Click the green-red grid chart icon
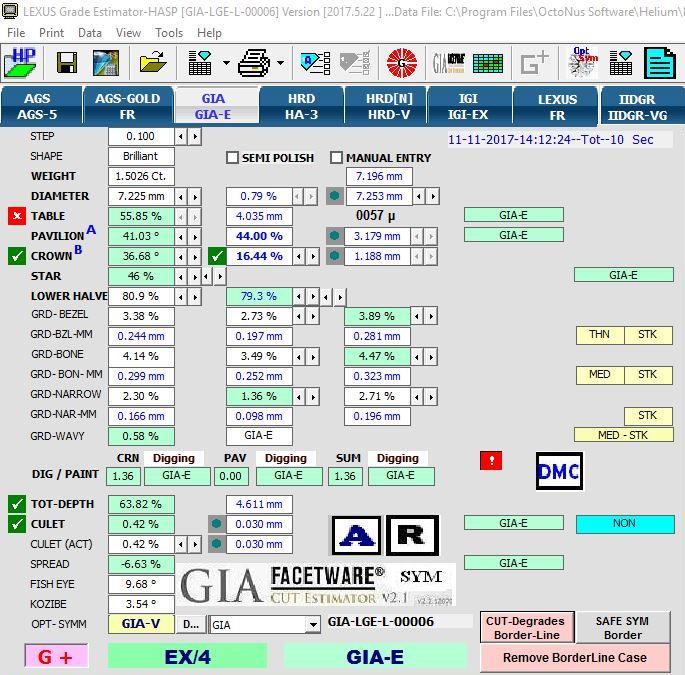The height and width of the screenshot is (675, 685). (488, 63)
